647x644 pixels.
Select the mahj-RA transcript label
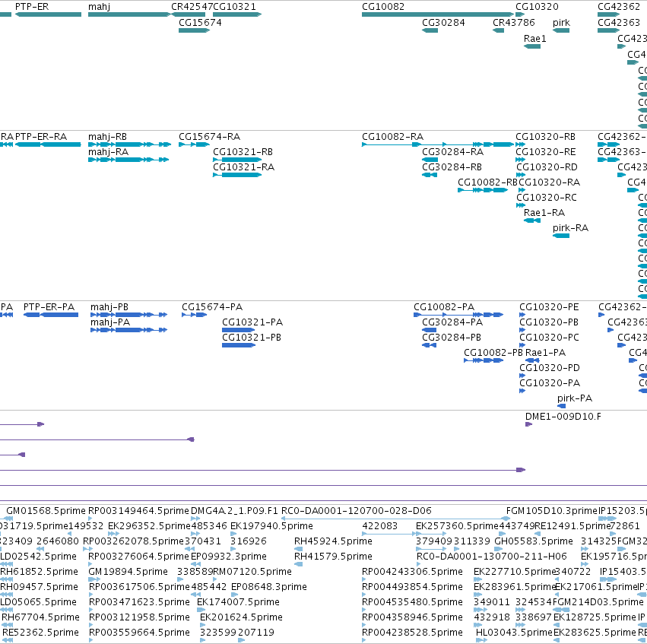108,152
